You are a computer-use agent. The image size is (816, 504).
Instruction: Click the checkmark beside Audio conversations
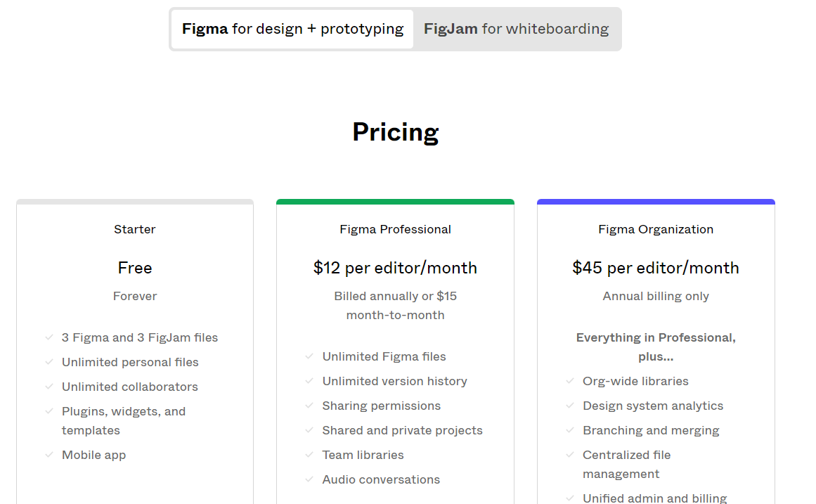point(309,479)
